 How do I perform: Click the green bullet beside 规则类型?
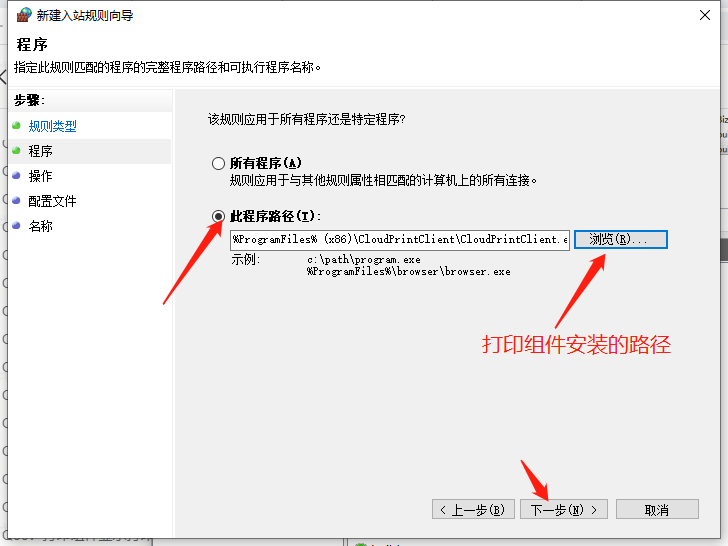coord(16,126)
